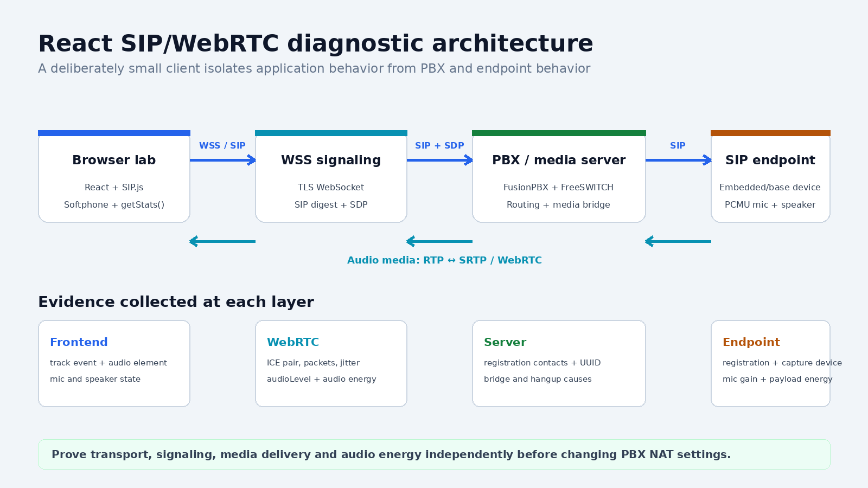Viewport: 868px width, 488px height.
Task: Click the "React + SIP.js" line
Action: [x=114, y=187]
